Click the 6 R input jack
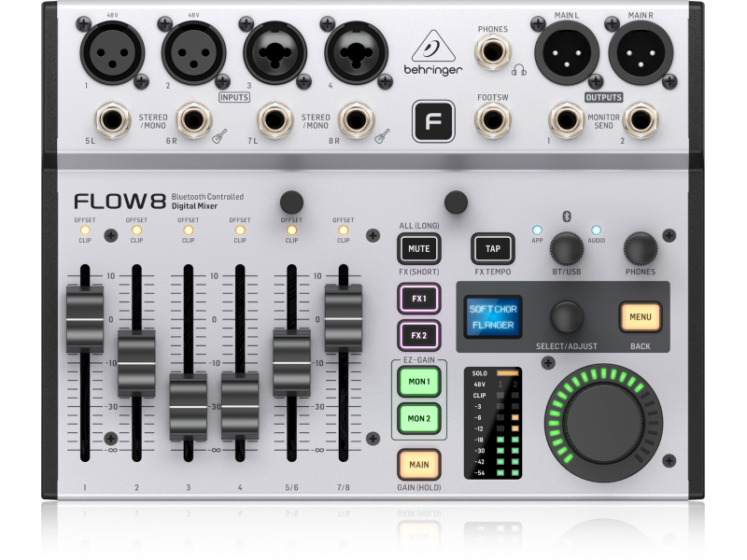Screen dimensions: 747x560 pyautogui.click(x=194, y=120)
